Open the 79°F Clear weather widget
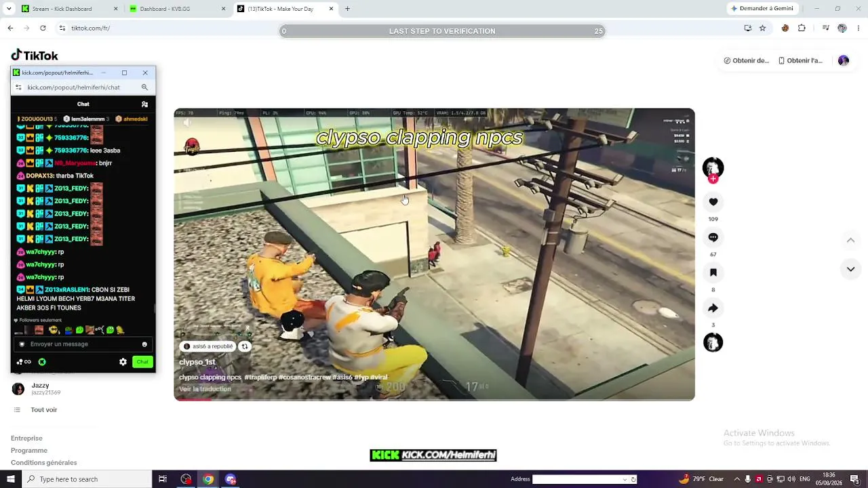Image resolution: width=868 pixels, height=488 pixels. point(701,479)
